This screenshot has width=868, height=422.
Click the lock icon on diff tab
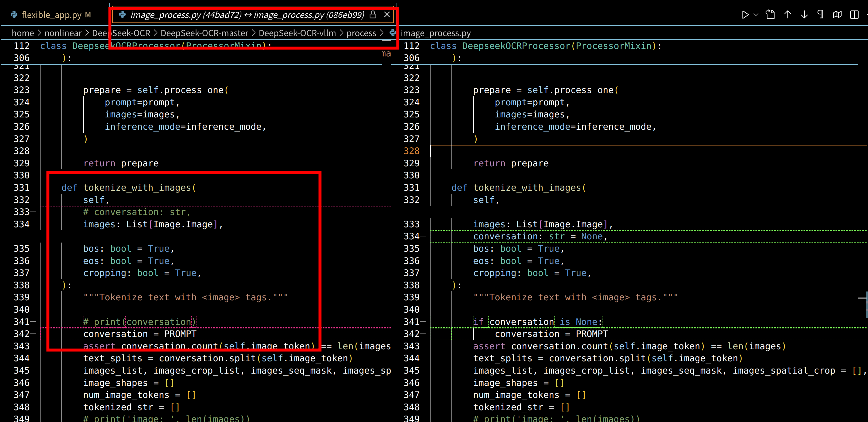coord(373,15)
